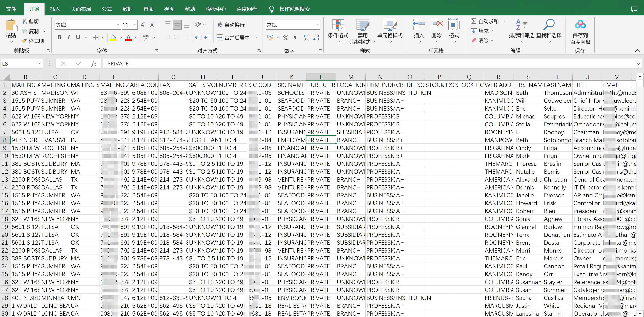This screenshot has height=317, width=644.
Task: Switch to Page Layout (页面布局) tab
Action: tap(81, 9)
